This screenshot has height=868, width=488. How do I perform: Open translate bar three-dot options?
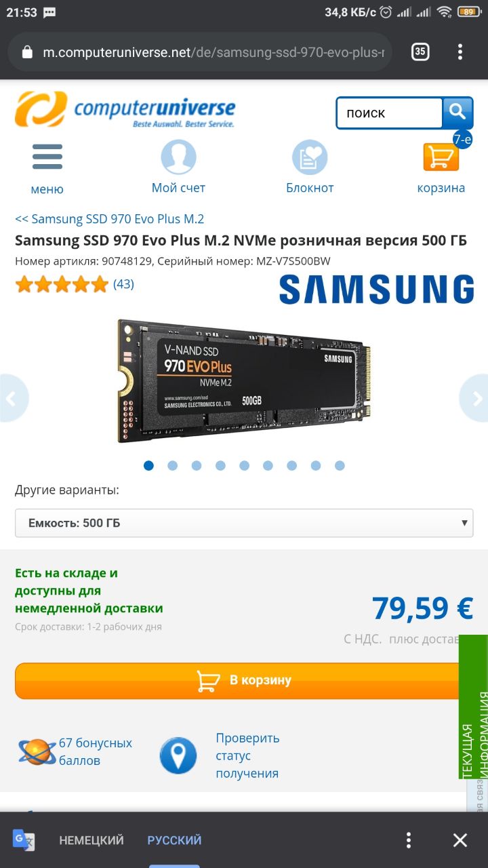point(408,840)
